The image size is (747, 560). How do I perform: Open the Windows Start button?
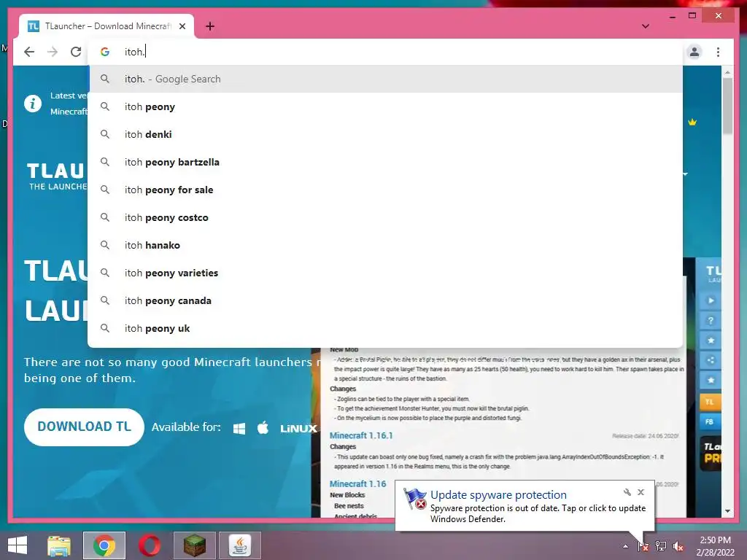coord(18,545)
